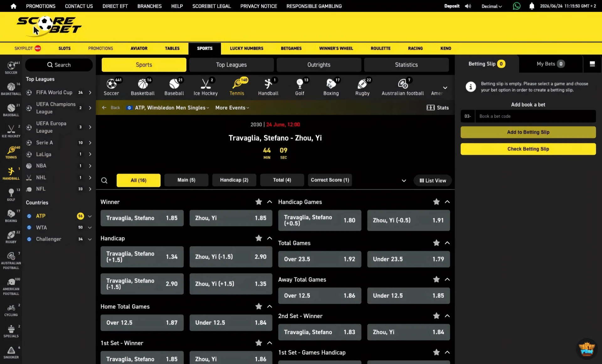Open the AVIATOR game menu item
Viewport: 602px width, 364px height.
click(x=139, y=48)
